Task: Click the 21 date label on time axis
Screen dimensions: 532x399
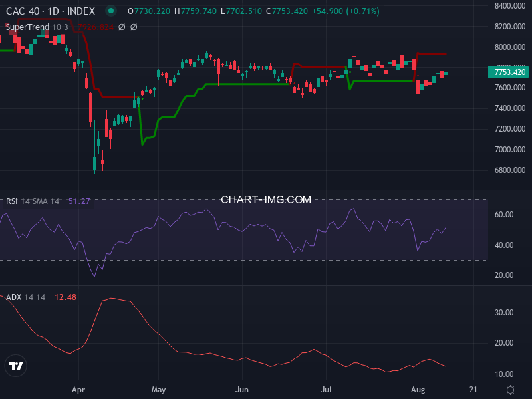Action: pyautogui.click(x=473, y=390)
